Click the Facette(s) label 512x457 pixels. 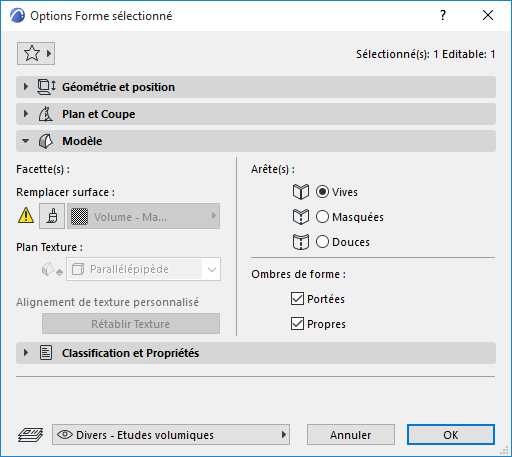[43, 169]
